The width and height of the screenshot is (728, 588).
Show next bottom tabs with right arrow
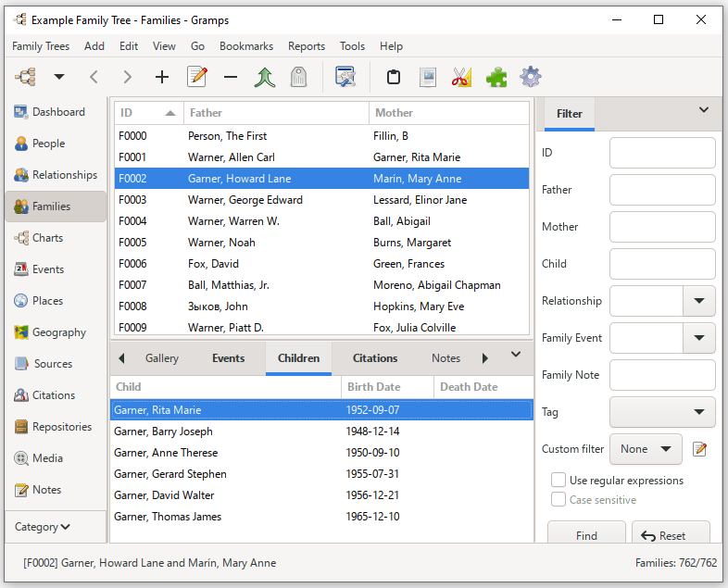tap(485, 358)
